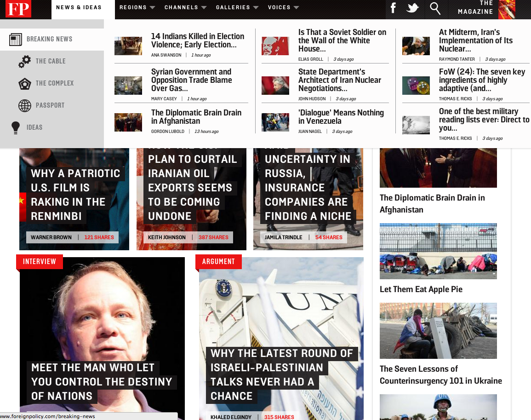Open 'Meet the Man Who Let You Control' article
Image resolution: width=531 pixels, height=420 pixels.
pyautogui.click(x=102, y=382)
